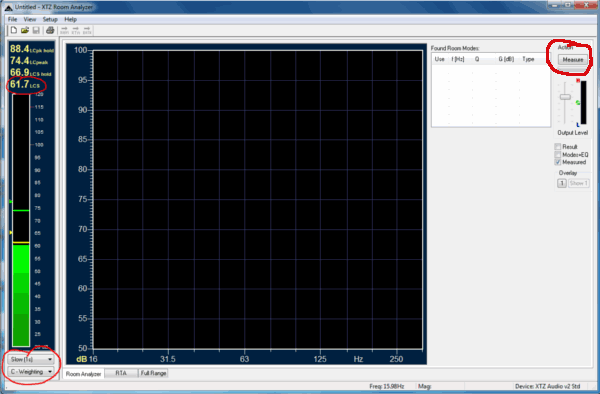Expand the Slow (1s) time dropdown
The width and height of the screenshot is (600, 394).
coord(31,359)
